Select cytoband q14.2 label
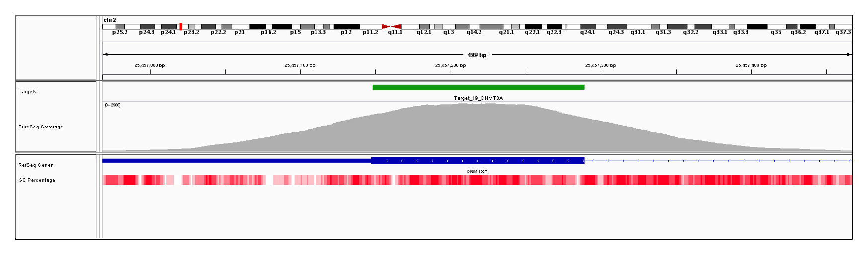 point(474,32)
